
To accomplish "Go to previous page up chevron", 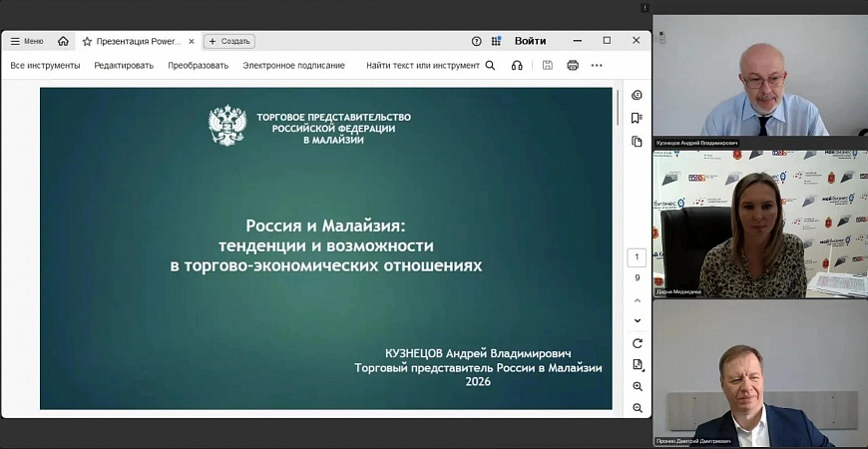I will coord(638,300).
